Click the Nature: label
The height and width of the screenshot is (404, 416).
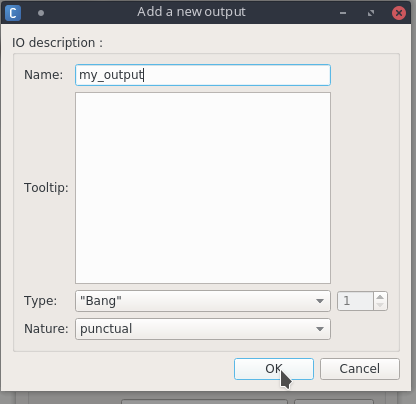(x=46, y=329)
